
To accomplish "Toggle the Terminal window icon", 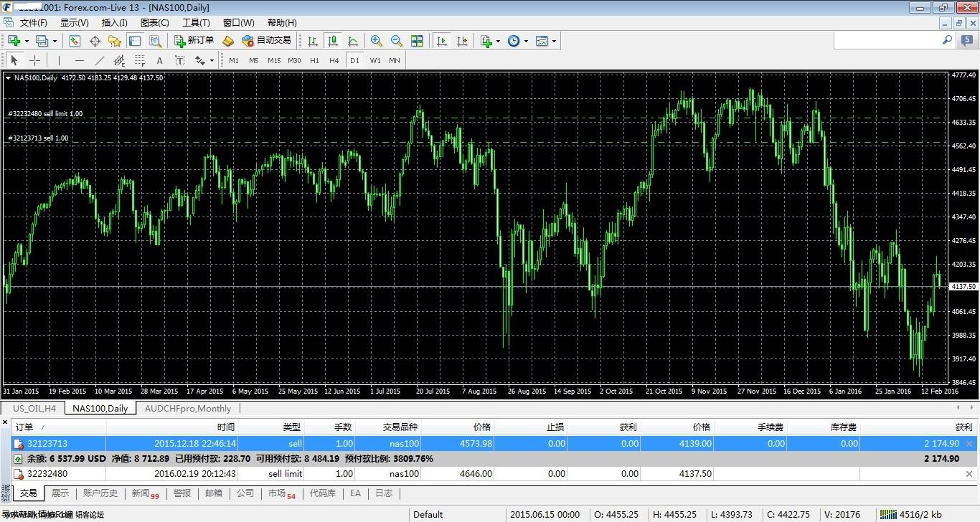I will (x=135, y=41).
